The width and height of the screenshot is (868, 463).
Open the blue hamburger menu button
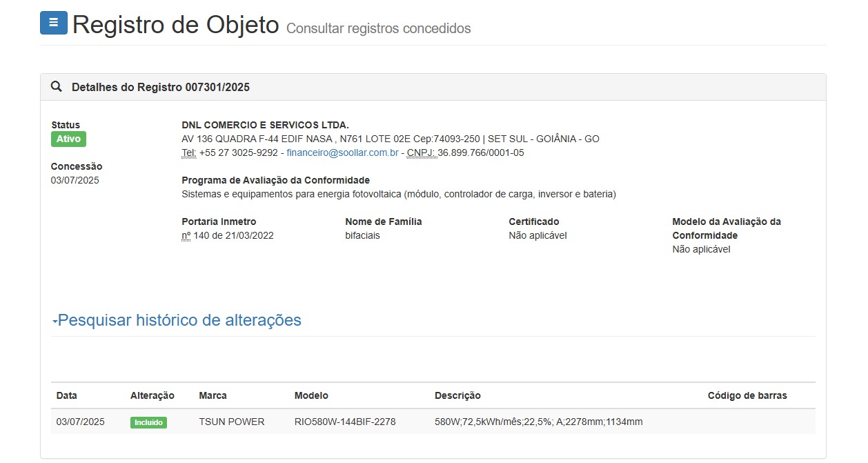click(x=54, y=23)
